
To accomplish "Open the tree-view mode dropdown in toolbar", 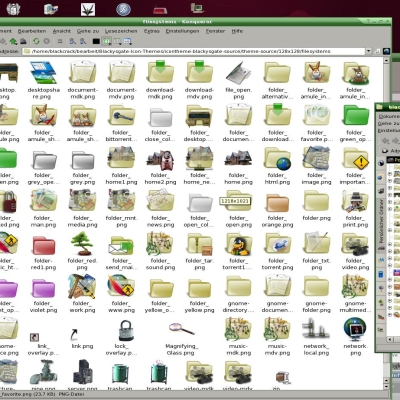I will [117, 41].
